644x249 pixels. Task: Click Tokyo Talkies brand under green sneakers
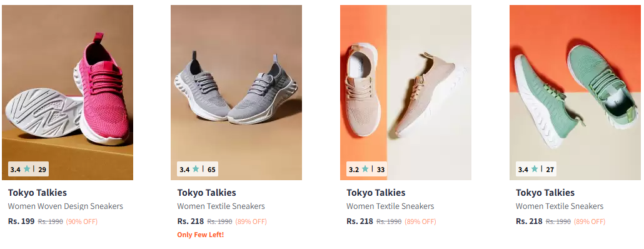(x=545, y=193)
